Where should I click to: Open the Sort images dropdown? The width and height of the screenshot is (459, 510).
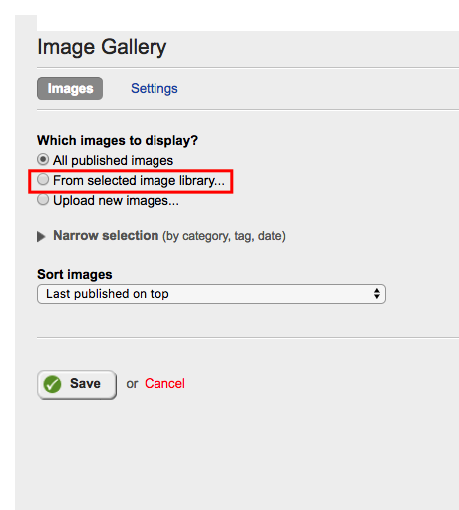point(211,294)
